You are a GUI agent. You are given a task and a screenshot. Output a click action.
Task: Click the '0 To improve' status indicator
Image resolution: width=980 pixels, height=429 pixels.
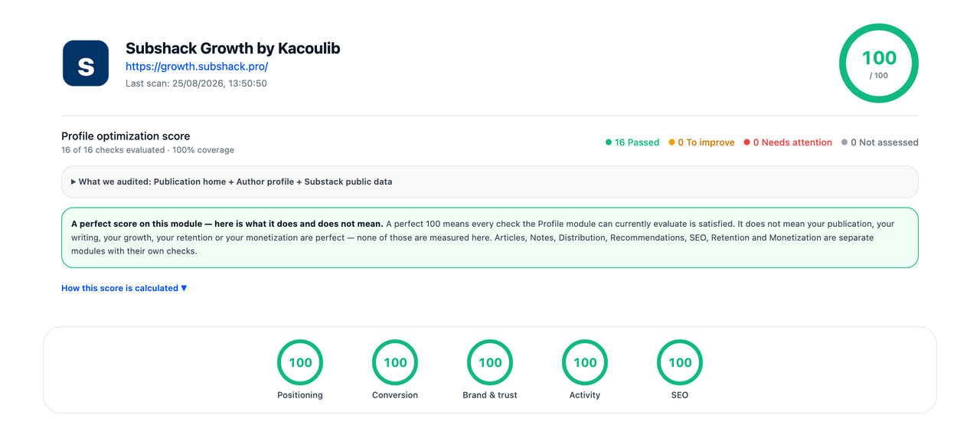701,142
